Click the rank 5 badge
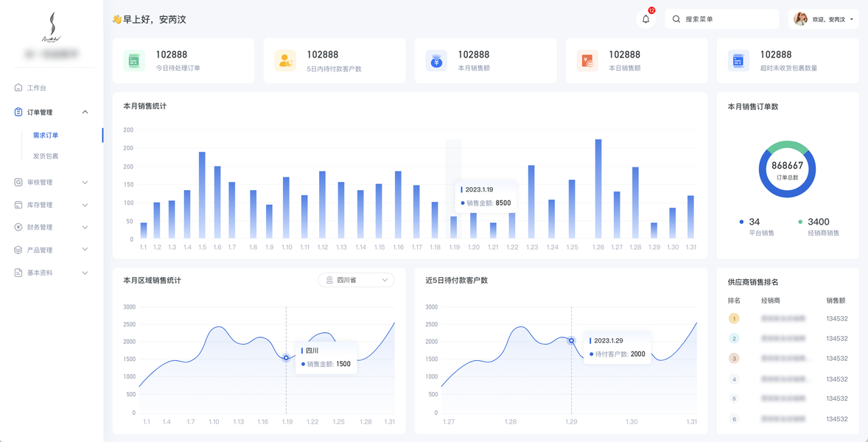 tap(734, 399)
